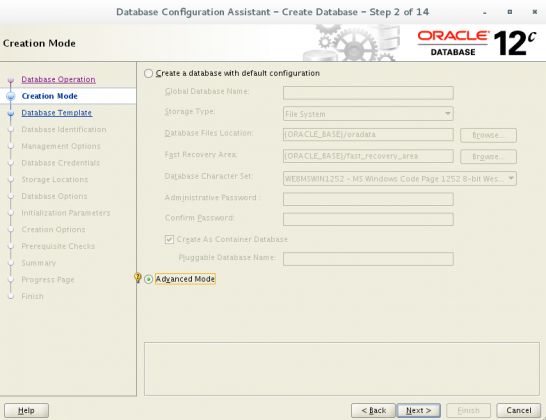The height and width of the screenshot is (420, 546).
Task: Browse for Fast Recovery Area
Action: [x=488, y=157]
